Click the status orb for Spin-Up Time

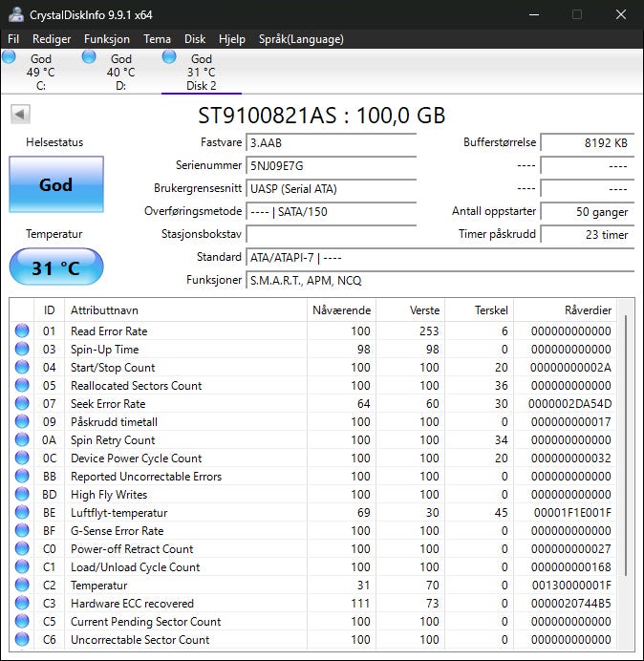tap(22, 349)
